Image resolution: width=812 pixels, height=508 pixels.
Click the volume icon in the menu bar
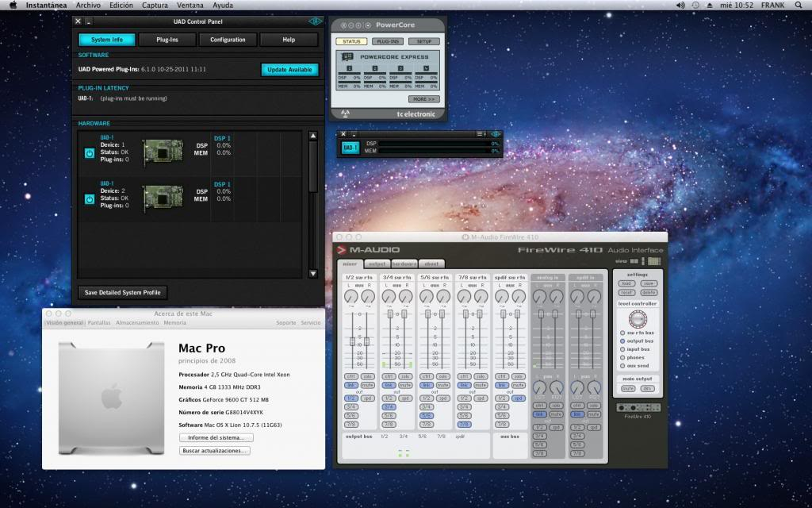[680, 6]
